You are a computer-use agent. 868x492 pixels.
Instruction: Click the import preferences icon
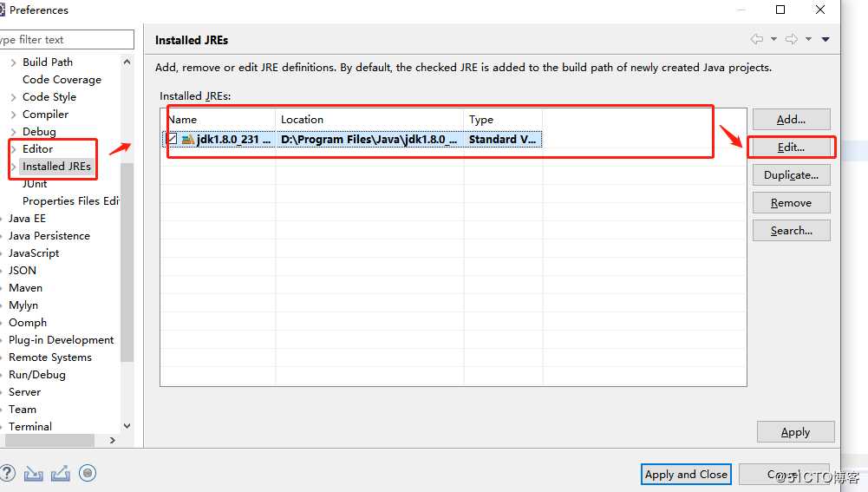coord(33,474)
